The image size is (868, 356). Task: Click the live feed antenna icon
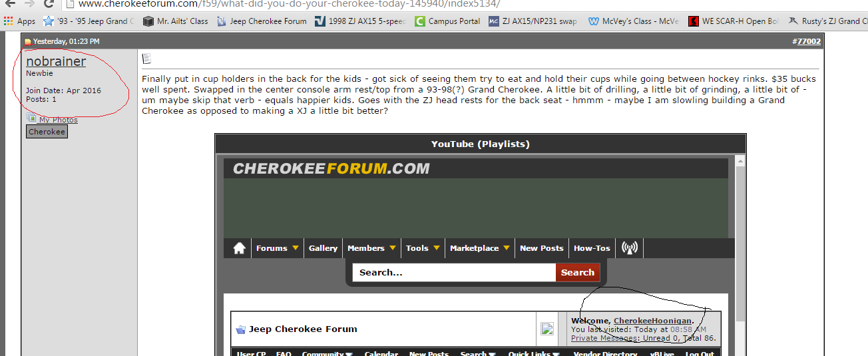629,248
